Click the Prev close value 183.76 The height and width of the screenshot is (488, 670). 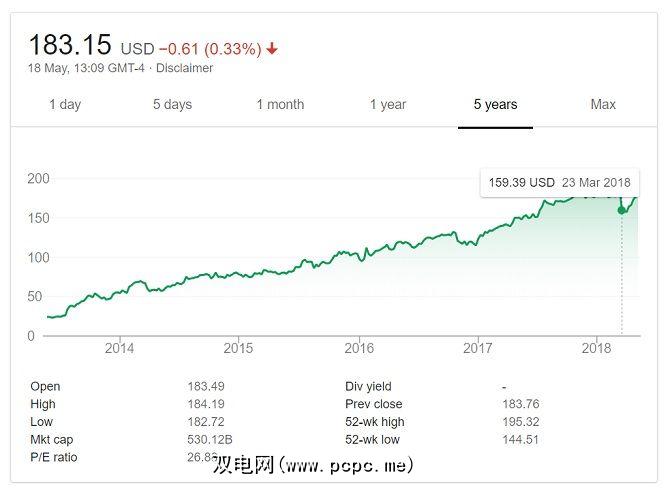[520, 404]
